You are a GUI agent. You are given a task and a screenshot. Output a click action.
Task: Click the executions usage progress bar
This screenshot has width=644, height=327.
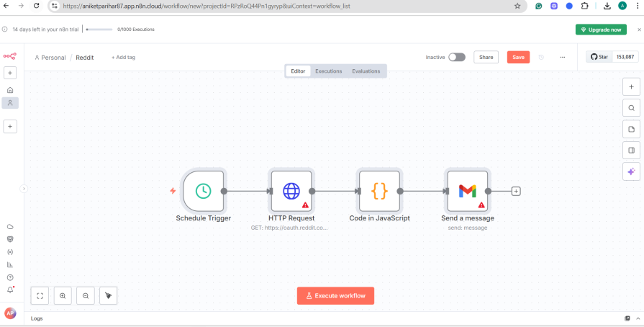pos(99,30)
